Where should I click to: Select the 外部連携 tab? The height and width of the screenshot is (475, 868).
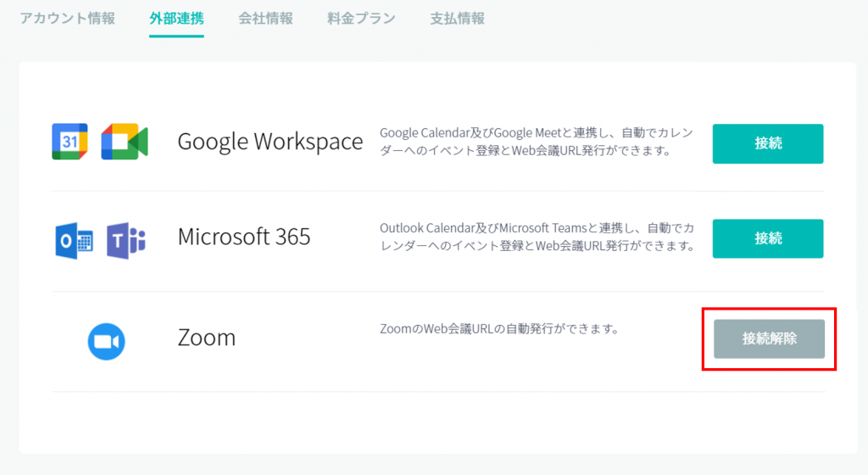pos(176,19)
